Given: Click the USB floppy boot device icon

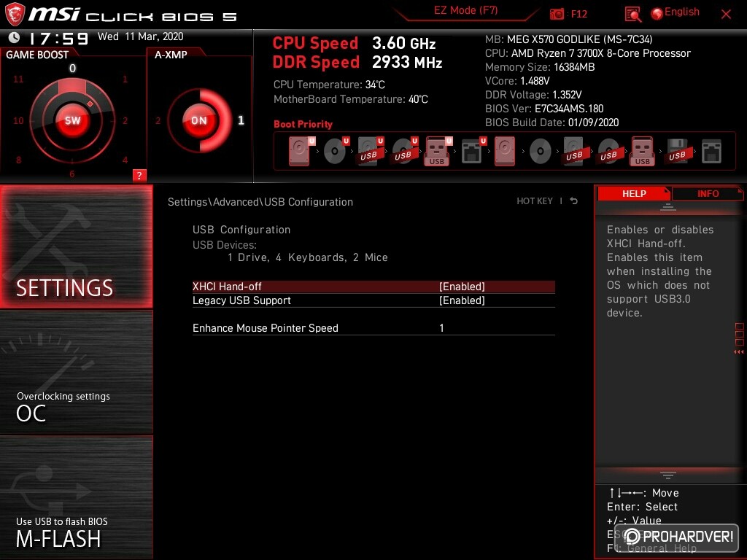Looking at the screenshot, I should (677, 152).
